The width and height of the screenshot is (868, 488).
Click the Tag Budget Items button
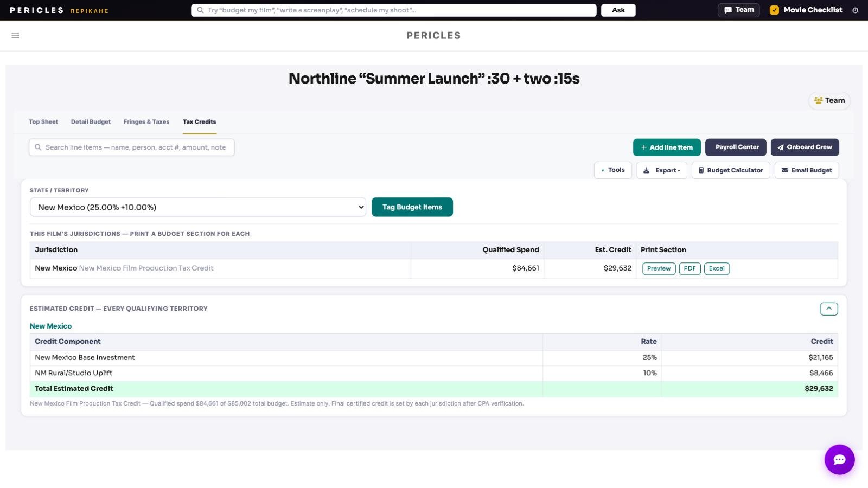[412, 207]
